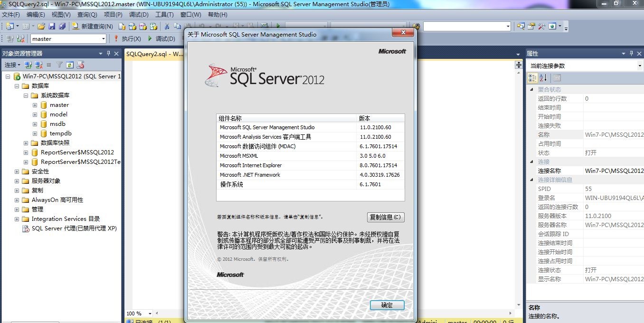
Task: Click the web browser icon in toolbar
Action: coord(552,26)
